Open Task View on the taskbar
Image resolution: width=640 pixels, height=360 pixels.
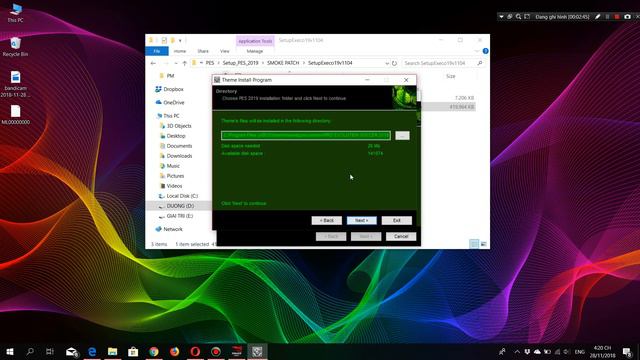[50, 351]
